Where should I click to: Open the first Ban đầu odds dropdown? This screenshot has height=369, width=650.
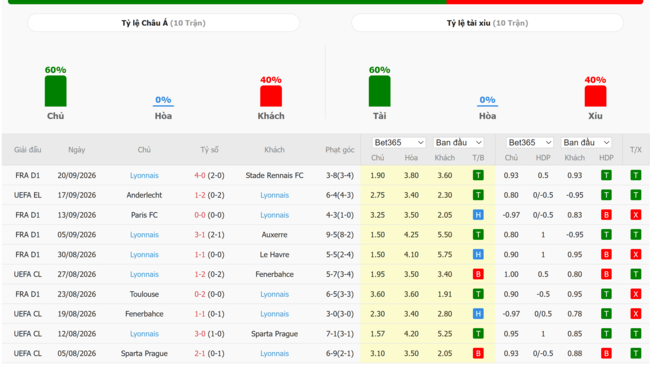(x=458, y=143)
